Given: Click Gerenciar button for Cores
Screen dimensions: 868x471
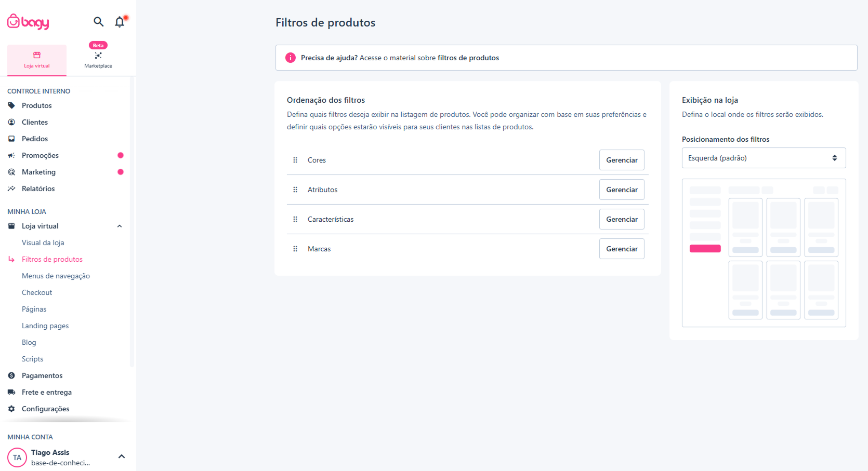Looking at the screenshot, I should [x=622, y=160].
